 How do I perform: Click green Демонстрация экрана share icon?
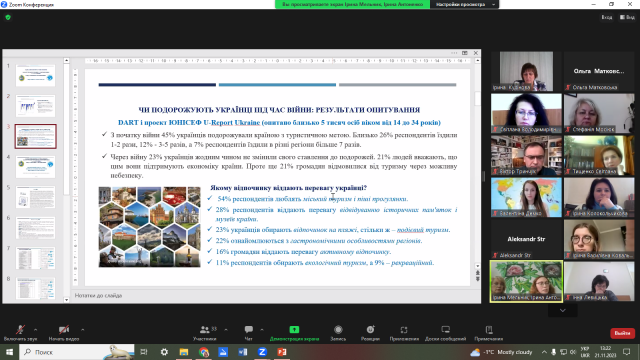294,329
